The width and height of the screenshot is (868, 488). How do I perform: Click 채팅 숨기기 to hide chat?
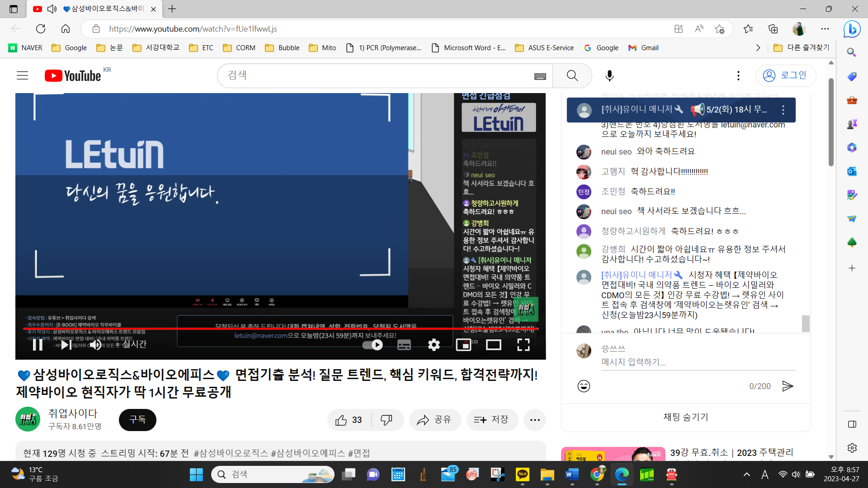click(x=685, y=417)
